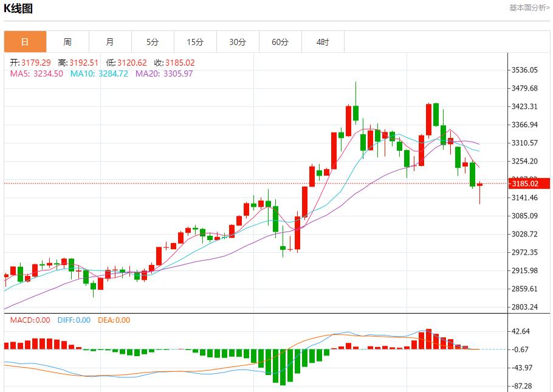Viewport: 553px width, 392px height.
Task: Click the DIFF value label
Action: 74,320
